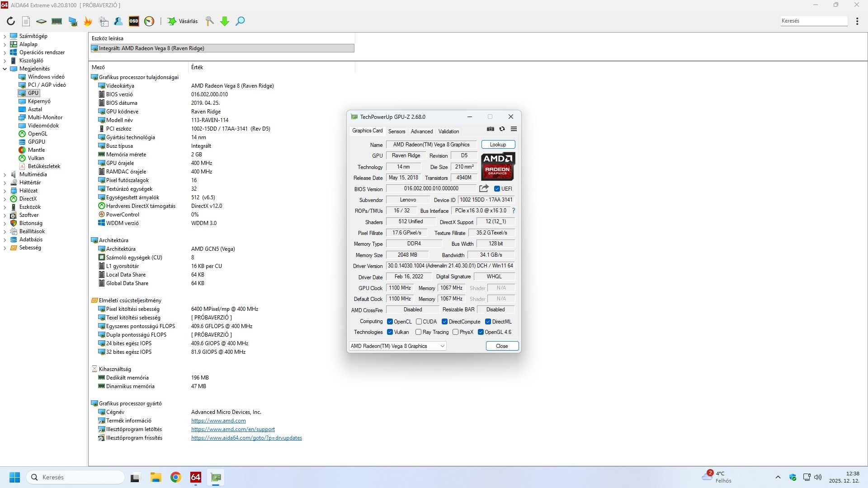Toggle the CUDA checkbox

point(419,322)
